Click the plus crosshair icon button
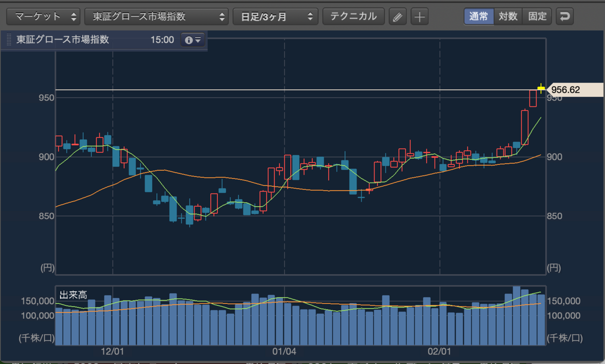 419,17
